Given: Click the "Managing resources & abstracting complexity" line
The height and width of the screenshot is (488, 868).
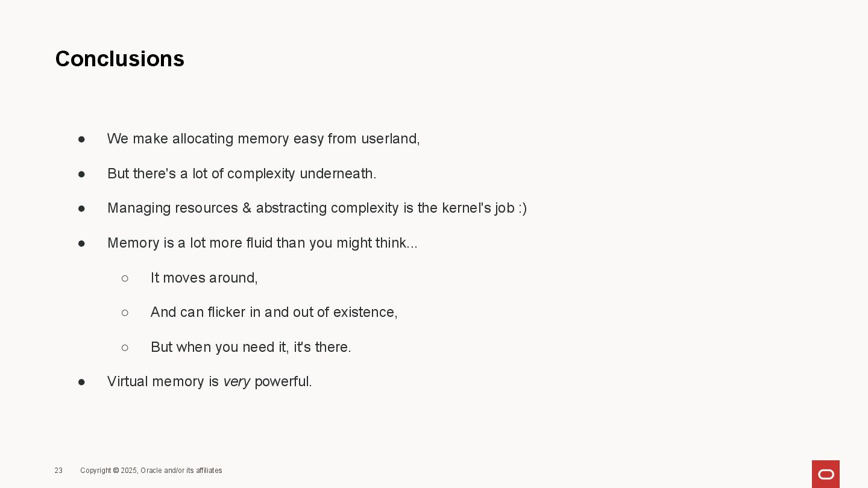Looking at the screenshot, I should pos(316,208).
